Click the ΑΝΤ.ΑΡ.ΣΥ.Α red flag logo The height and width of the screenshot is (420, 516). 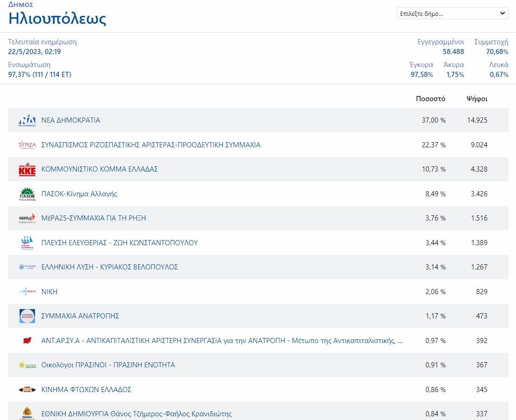[x=28, y=340]
